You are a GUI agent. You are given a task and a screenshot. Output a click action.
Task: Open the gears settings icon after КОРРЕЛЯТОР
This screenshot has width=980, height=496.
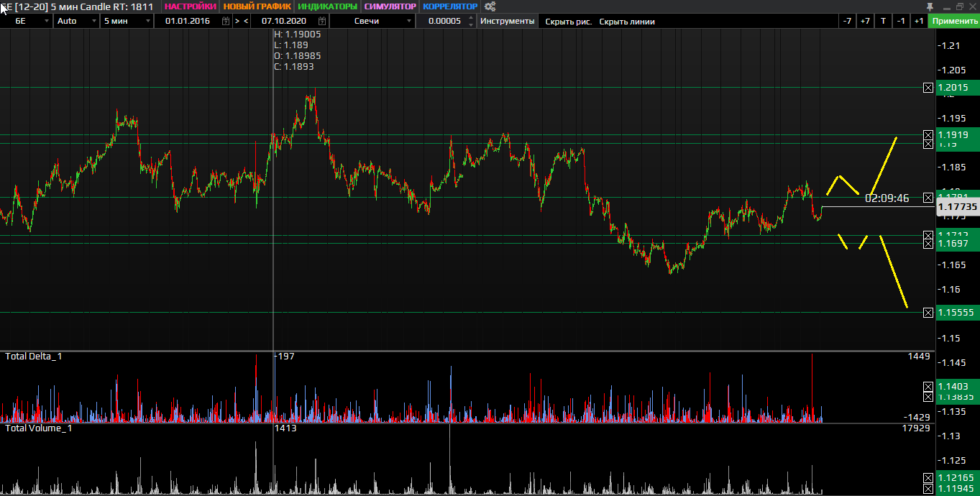coord(490,6)
